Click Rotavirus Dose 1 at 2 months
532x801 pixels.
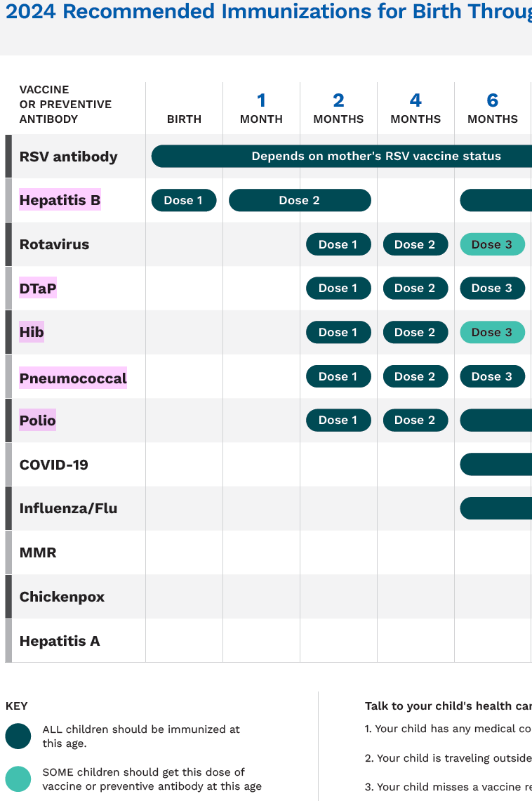338,244
